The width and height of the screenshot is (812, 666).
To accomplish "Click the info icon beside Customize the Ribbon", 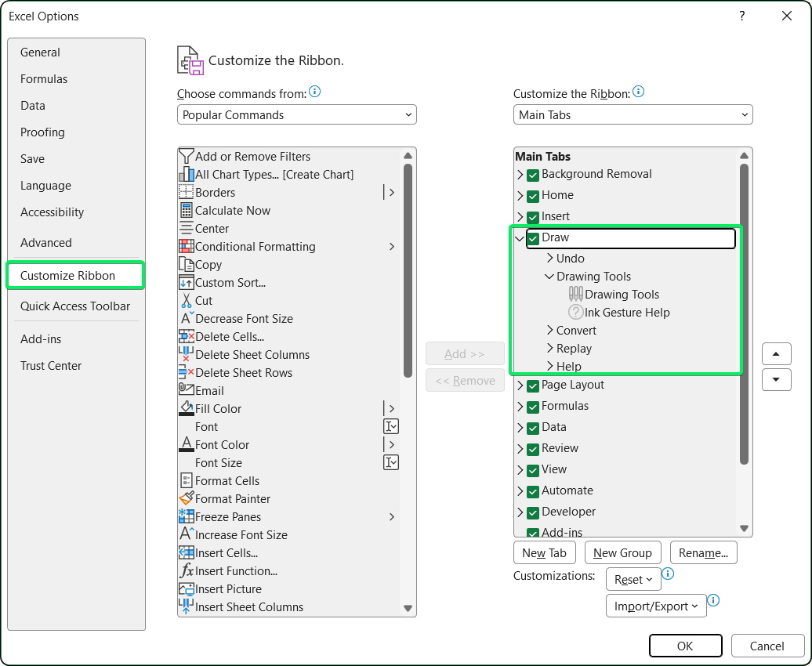I will click(x=639, y=92).
